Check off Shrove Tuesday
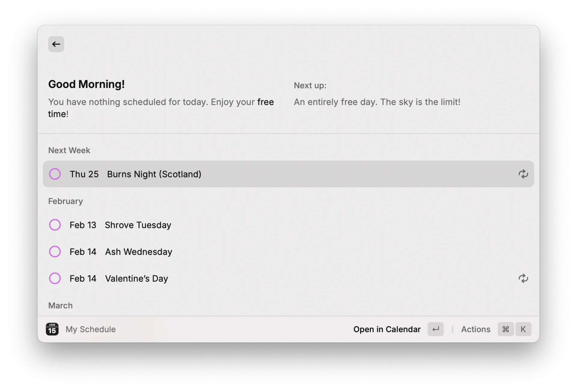The height and width of the screenshot is (392, 577). (x=55, y=225)
